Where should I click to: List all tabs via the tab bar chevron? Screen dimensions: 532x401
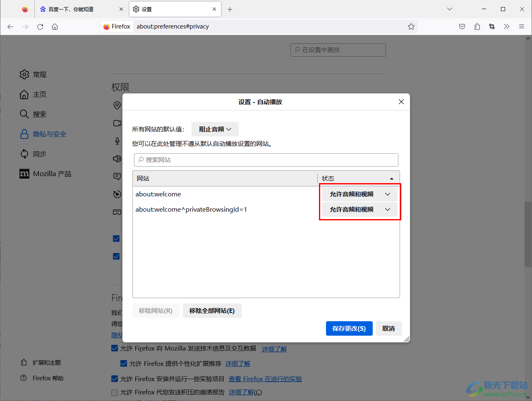[x=450, y=9]
